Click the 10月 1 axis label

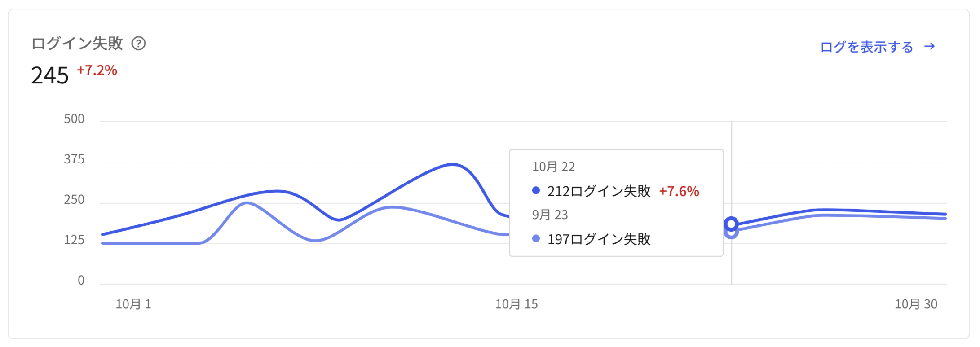click(133, 304)
